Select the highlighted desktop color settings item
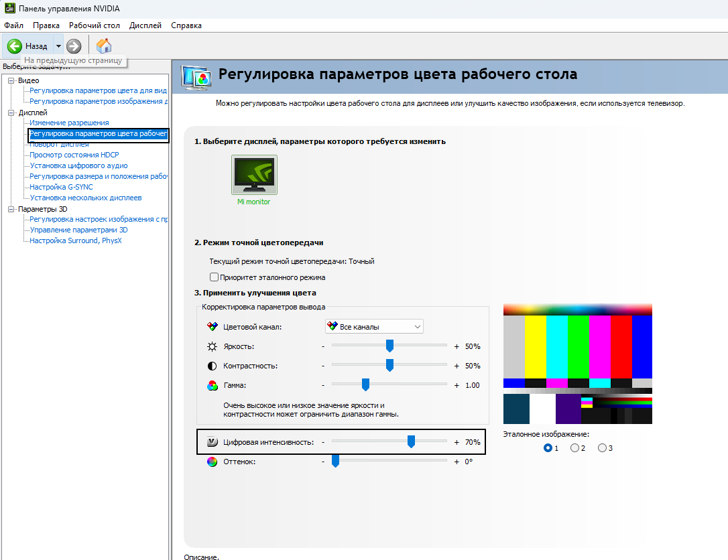The width and height of the screenshot is (728, 560). (99, 133)
